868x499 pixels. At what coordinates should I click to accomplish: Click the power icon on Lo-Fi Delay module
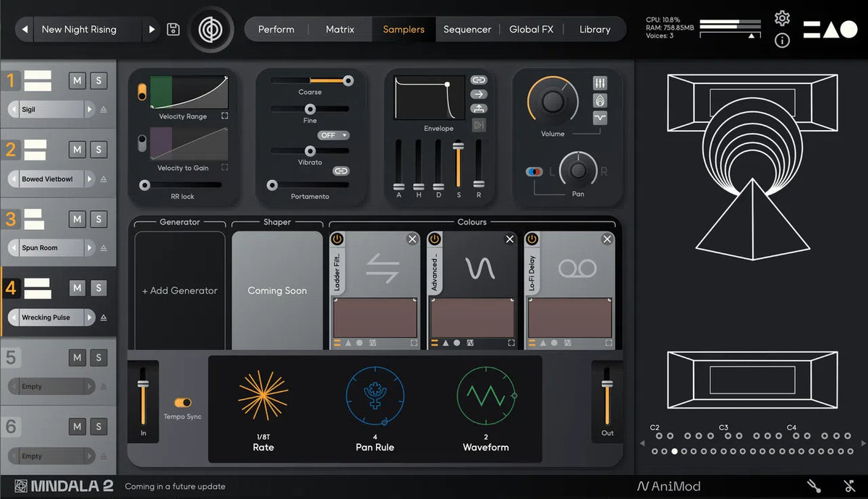tap(532, 239)
